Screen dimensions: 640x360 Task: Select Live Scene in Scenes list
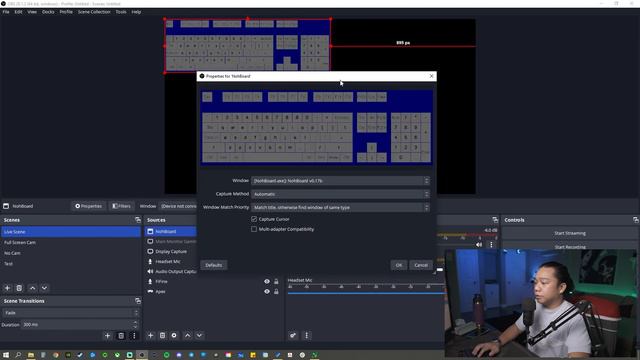pos(71,232)
